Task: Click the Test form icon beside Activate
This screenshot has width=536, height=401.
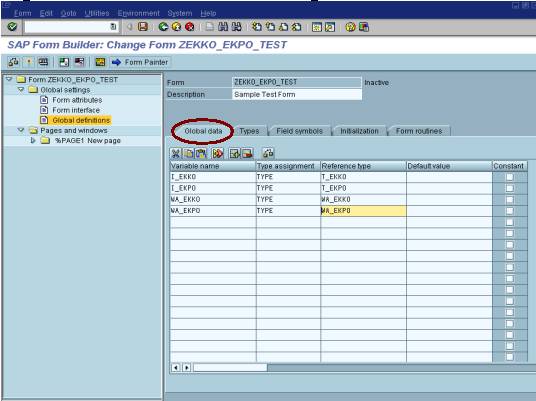Action: click(x=43, y=62)
